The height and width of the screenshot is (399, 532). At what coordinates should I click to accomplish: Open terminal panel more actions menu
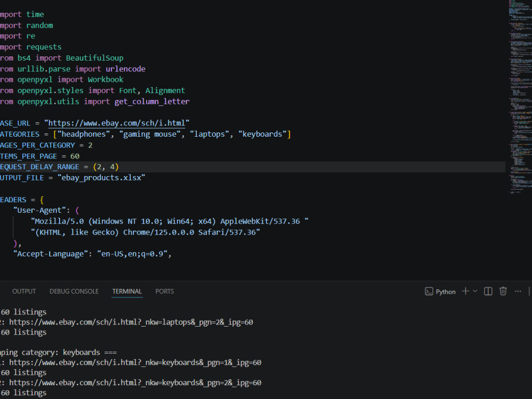pyautogui.click(x=518, y=292)
